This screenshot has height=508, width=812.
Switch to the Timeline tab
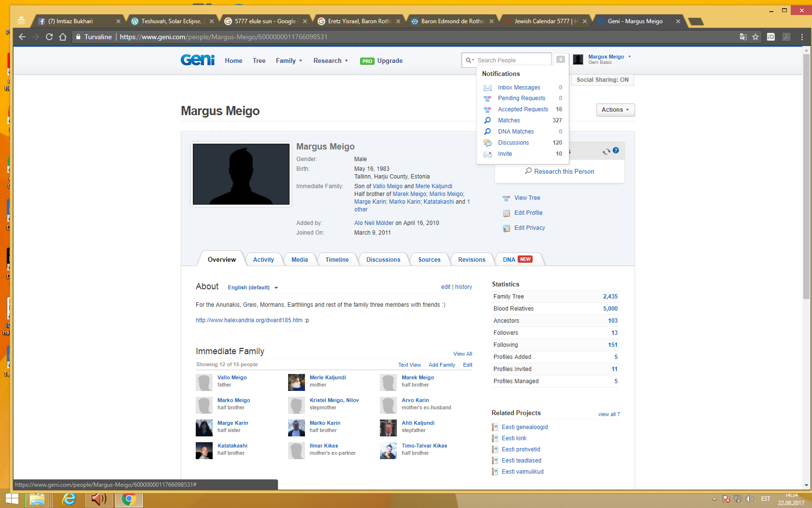(337, 260)
